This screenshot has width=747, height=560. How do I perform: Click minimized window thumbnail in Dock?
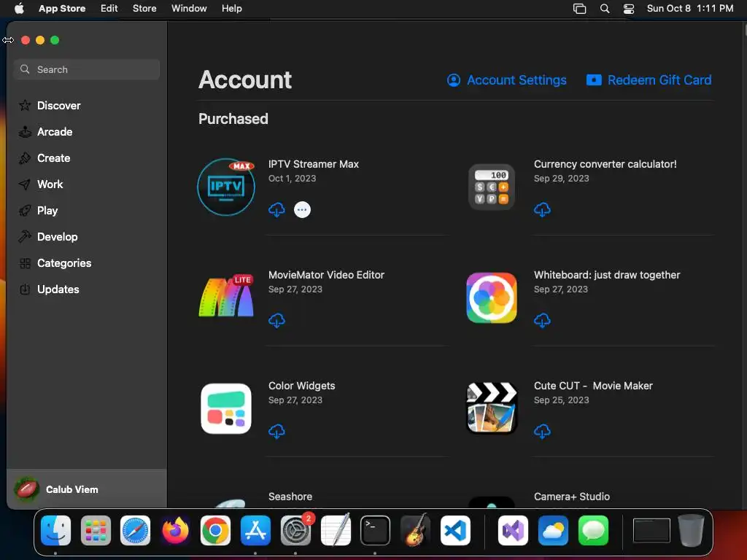coord(651,530)
